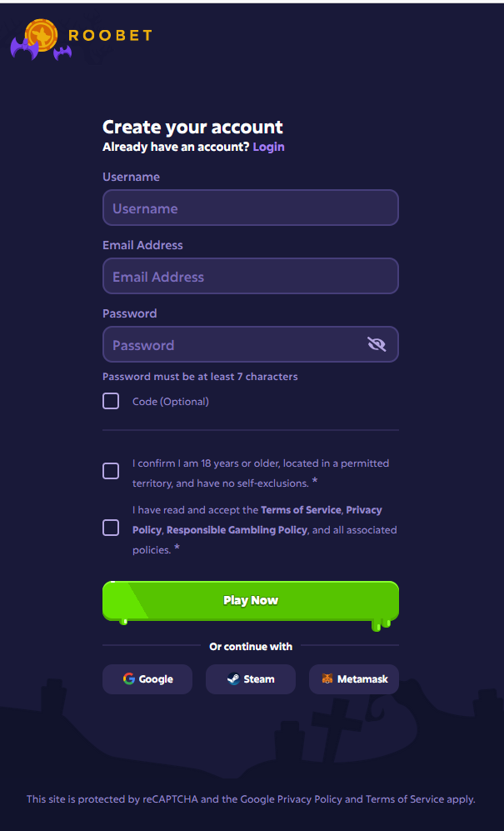Toggle password visibility eye icon
This screenshot has width=504, height=831.
pyautogui.click(x=377, y=344)
